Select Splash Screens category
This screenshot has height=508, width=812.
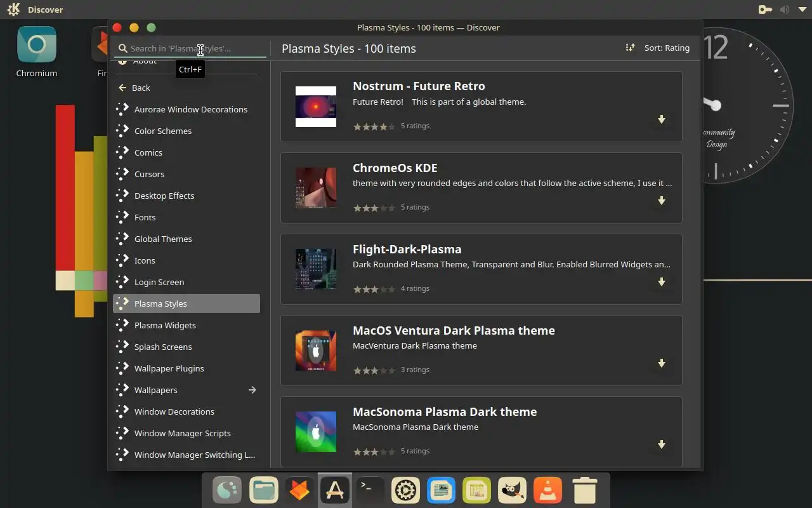click(x=187, y=347)
